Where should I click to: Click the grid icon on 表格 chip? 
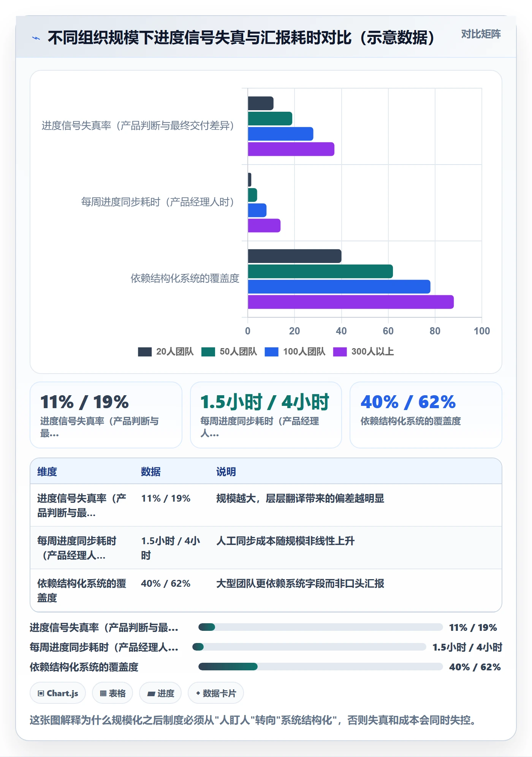click(103, 694)
